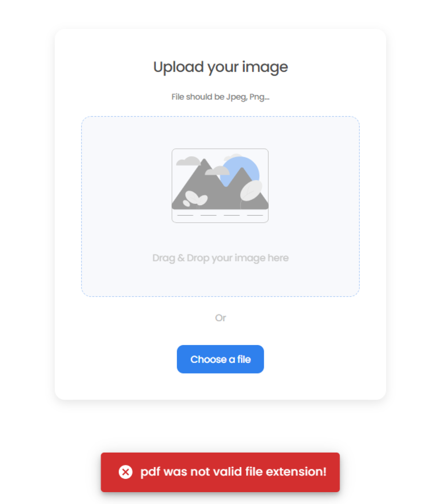Click the white leaf on right mountain

tap(251, 191)
